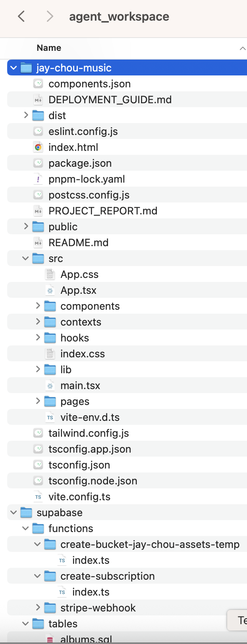The image size is (247, 644).
Task: Toggle sort order with the caret in the Name header
Action: [x=242, y=48]
